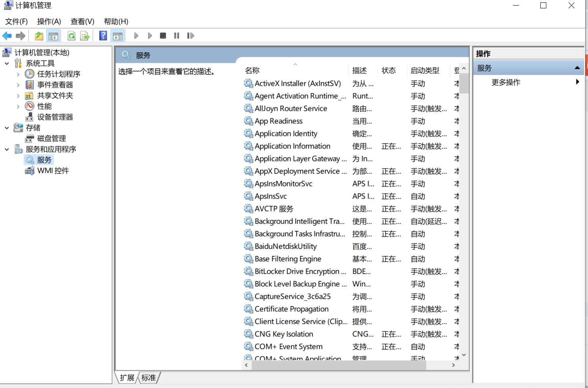The height and width of the screenshot is (388, 588).
Task: Click the export list toolbar icon
Action: [85, 36]
